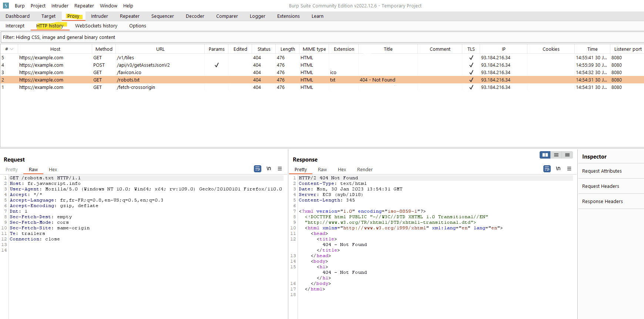The image size is (644, 319).
Task: Click the Params checkmark in POST row
Action: (x=217, y=65)
